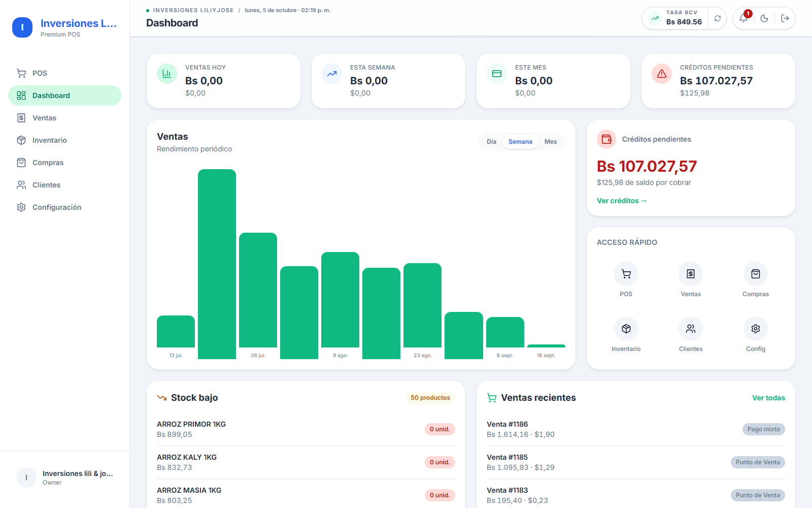Toggle dark mode moon icon
The width and height of the screenshot is (812, 508).
[x=764, y=18]
